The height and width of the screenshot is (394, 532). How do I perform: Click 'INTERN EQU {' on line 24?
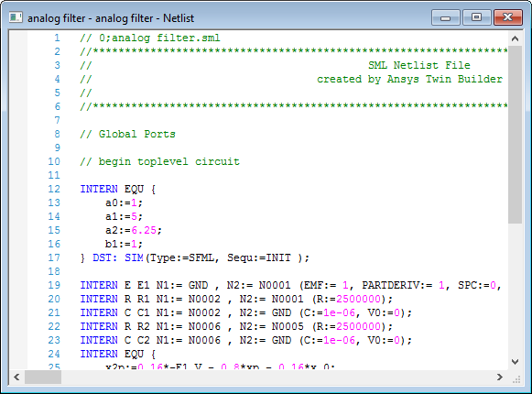coord(118,354)
